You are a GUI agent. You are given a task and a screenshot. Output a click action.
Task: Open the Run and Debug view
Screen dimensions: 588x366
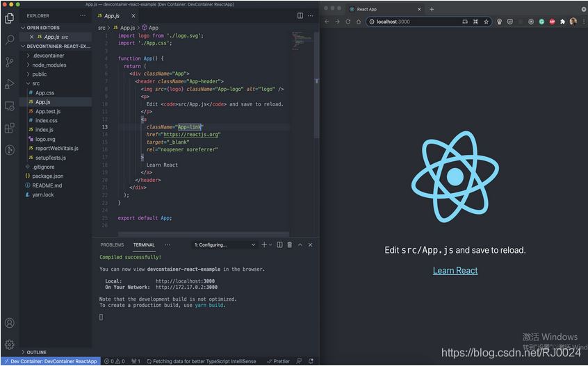[x=10, y=84]
